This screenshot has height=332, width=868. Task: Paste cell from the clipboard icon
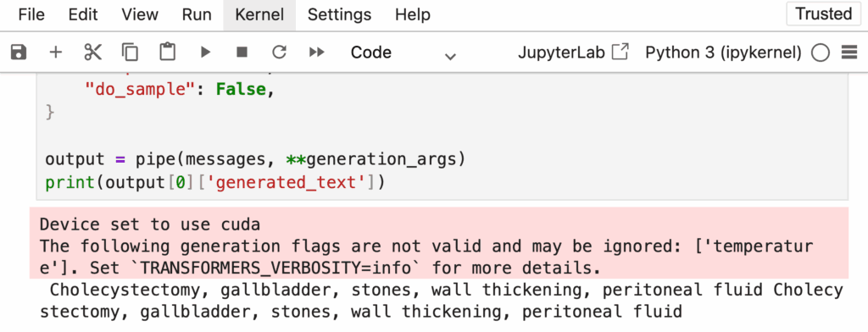tap(167, 53)
